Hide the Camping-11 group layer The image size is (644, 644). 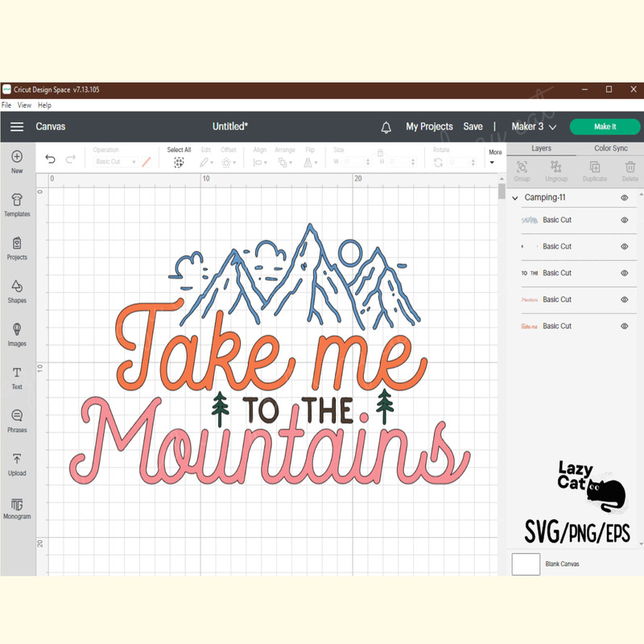pyautogui.click(x=625, y=198)
